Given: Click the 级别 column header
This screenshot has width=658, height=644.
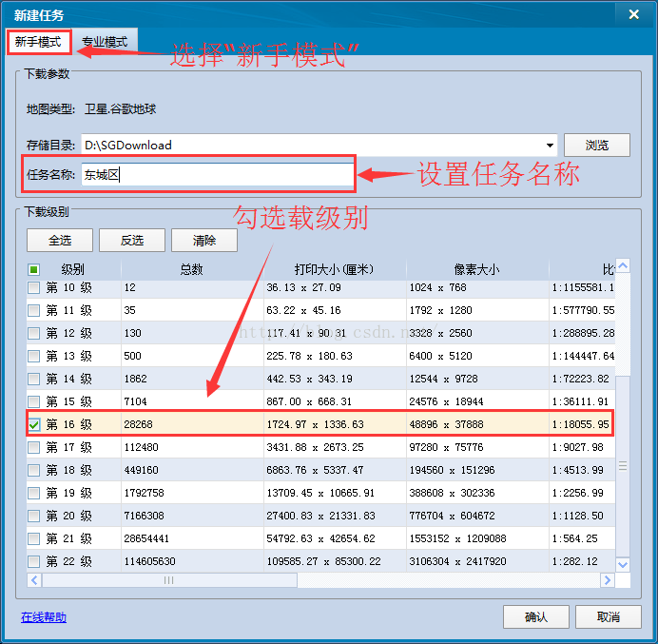Looking at the screenshot, I should pyautogui.click(x=73, y=269).
